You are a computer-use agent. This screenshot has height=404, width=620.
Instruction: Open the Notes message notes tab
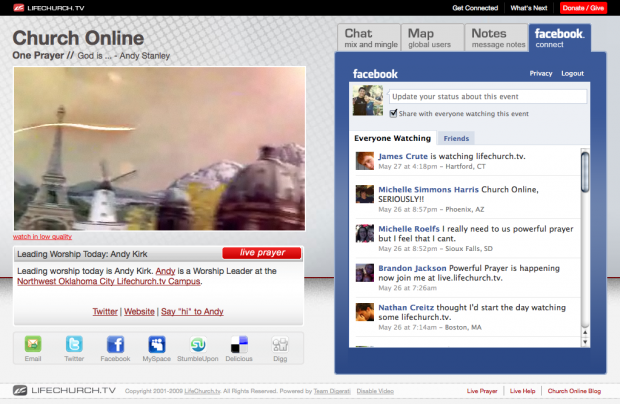pyautogui.click(x=497, y=38)
